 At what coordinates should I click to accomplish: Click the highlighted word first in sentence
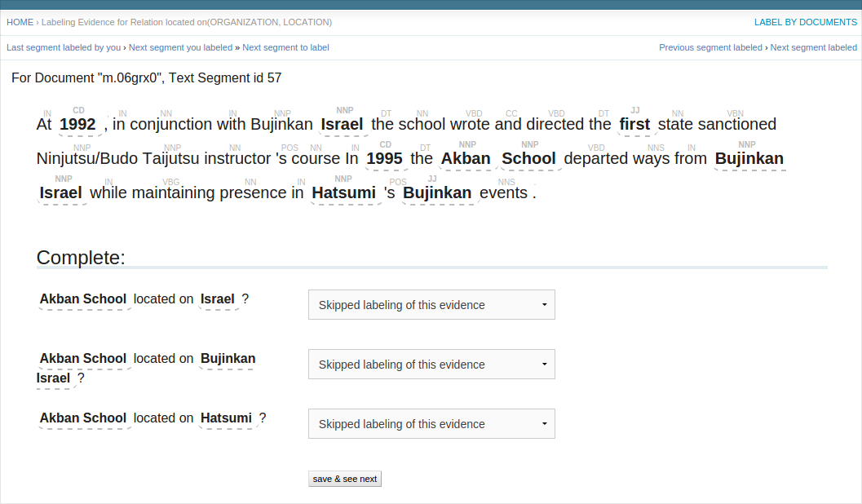tap(634, 125)
